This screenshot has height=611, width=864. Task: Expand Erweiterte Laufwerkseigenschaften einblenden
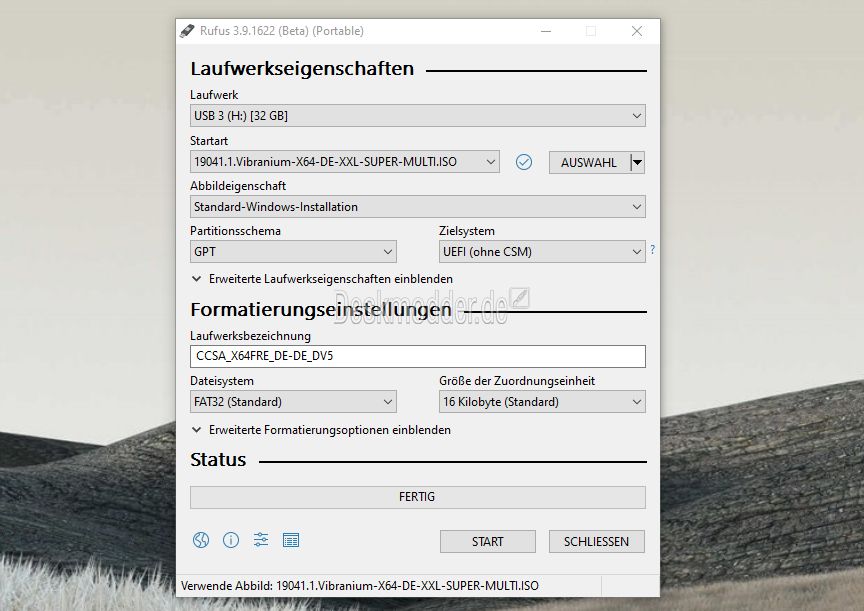pos(322,279)
